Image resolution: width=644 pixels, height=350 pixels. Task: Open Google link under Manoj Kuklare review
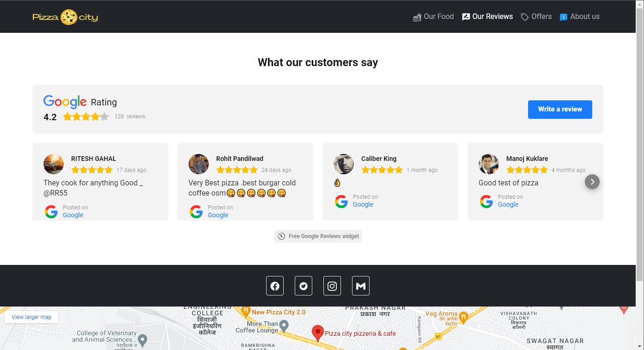point(508,204)
